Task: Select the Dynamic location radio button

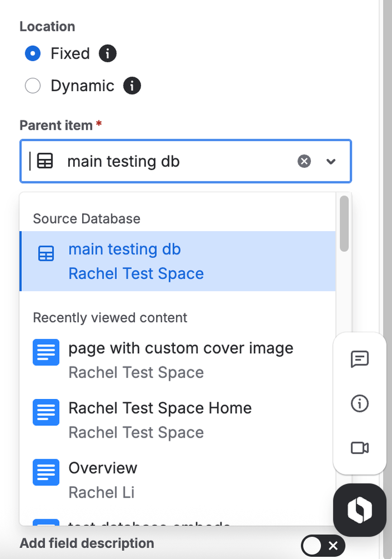Action: 33,86
